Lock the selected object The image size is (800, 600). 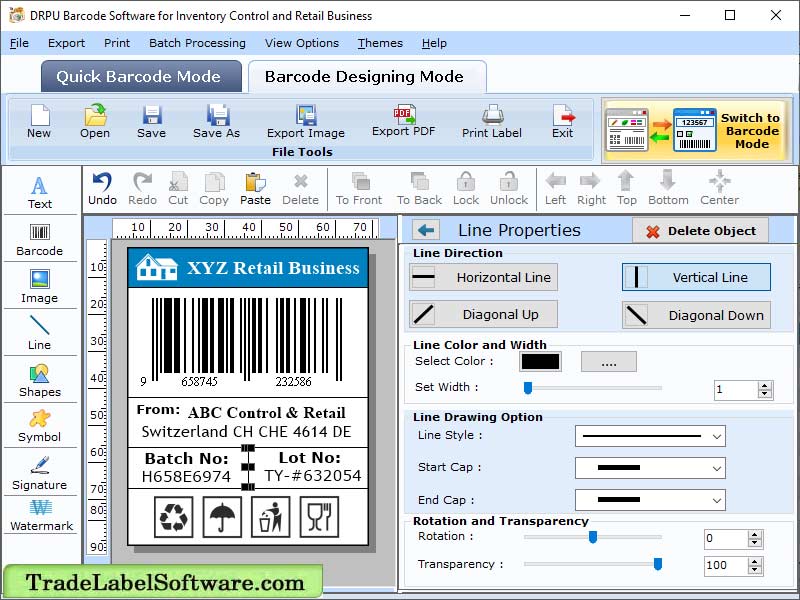tap(463, 188)
